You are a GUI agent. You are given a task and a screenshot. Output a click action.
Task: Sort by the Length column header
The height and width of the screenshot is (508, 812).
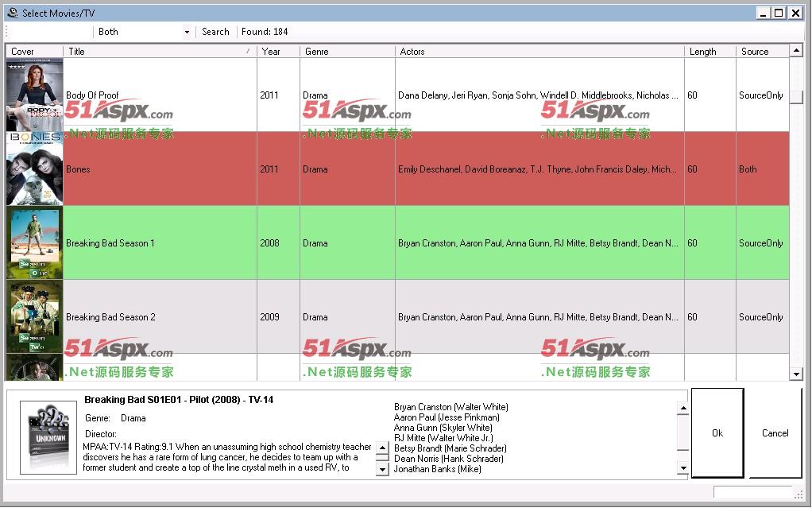pos(709,52)
